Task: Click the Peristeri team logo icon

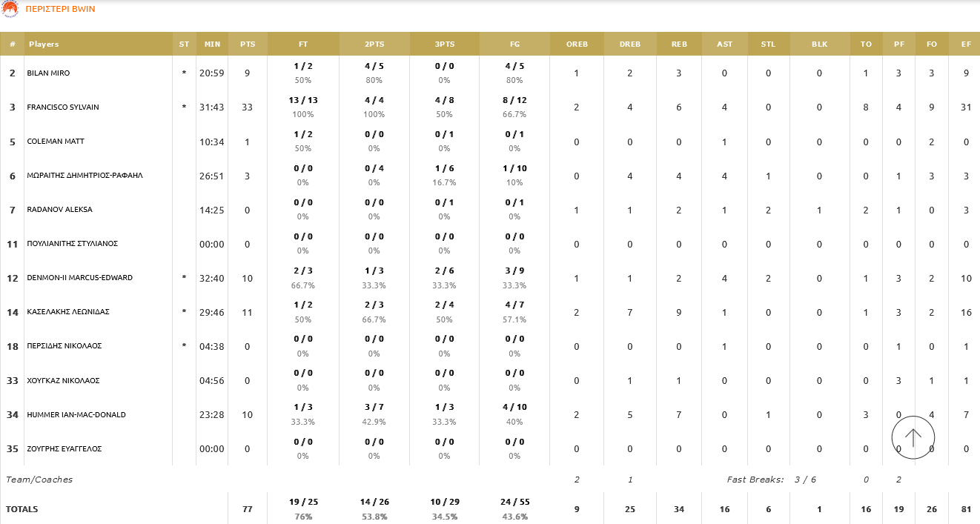Action: (10, 9)
